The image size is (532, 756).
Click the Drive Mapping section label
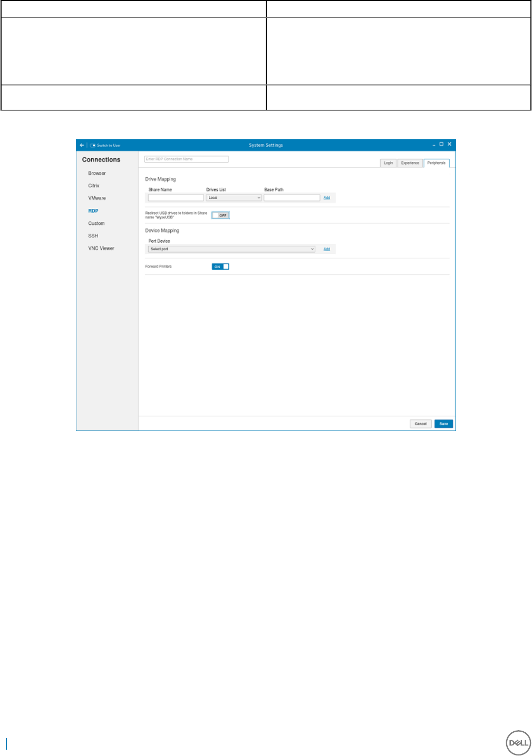point(161,179)
